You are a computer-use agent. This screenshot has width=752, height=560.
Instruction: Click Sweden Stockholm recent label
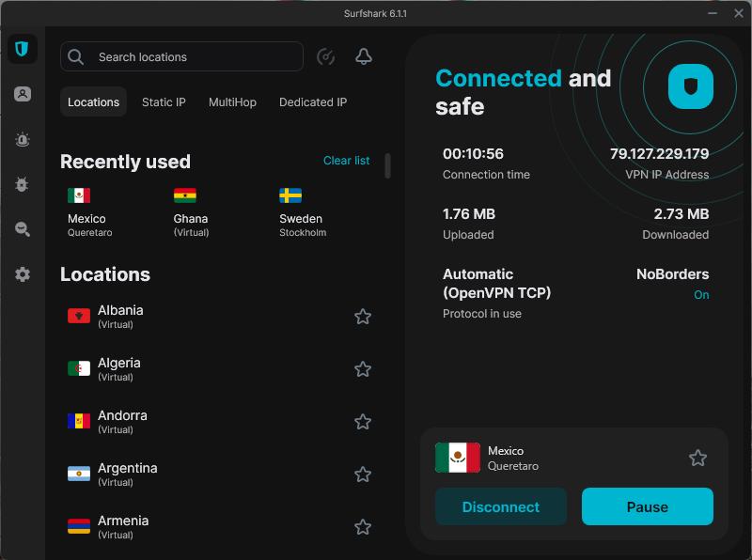[303, 225]
